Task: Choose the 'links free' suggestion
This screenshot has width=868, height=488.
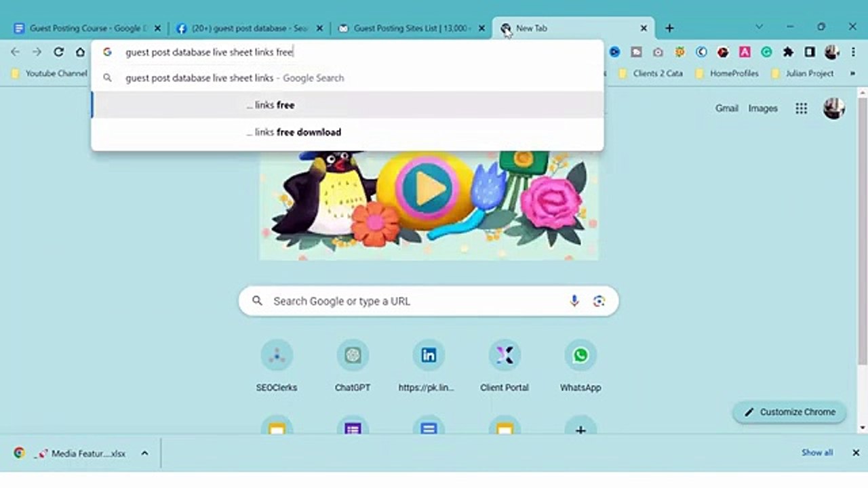Action: point(347,105)
